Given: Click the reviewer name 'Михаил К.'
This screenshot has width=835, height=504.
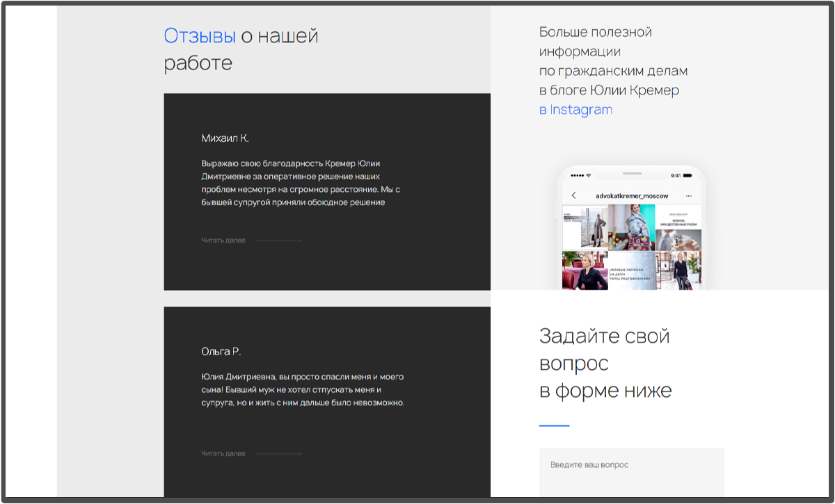Looking at the screenshot, I should (x=225, y=138).
